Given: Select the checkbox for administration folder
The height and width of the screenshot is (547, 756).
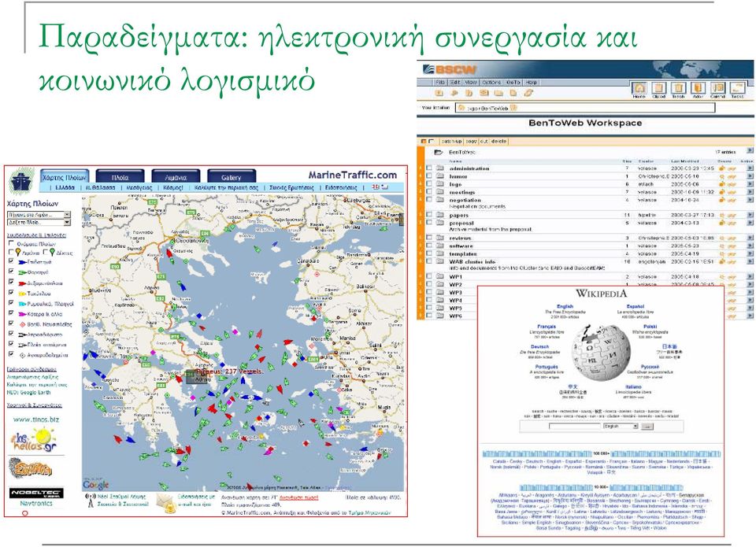Looking at the screenshot, I should pyautogui.click(x=429, y=168).
